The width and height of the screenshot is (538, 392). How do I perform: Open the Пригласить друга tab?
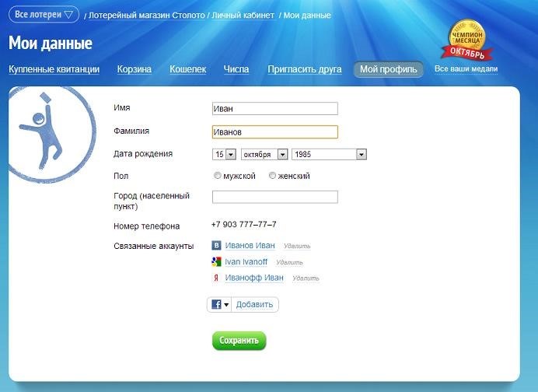click(x=305, y=69)
